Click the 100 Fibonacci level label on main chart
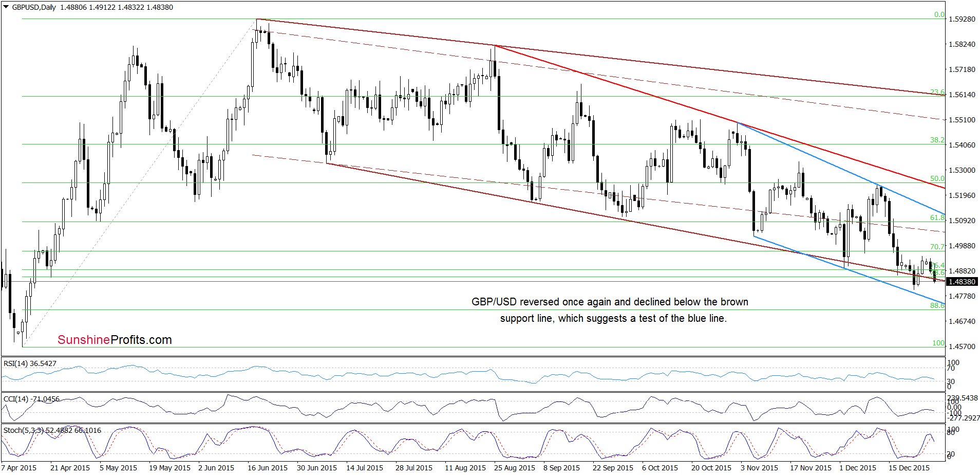Image resolution: width=980 pixels, height=475 pixels. tap(938, 343)
